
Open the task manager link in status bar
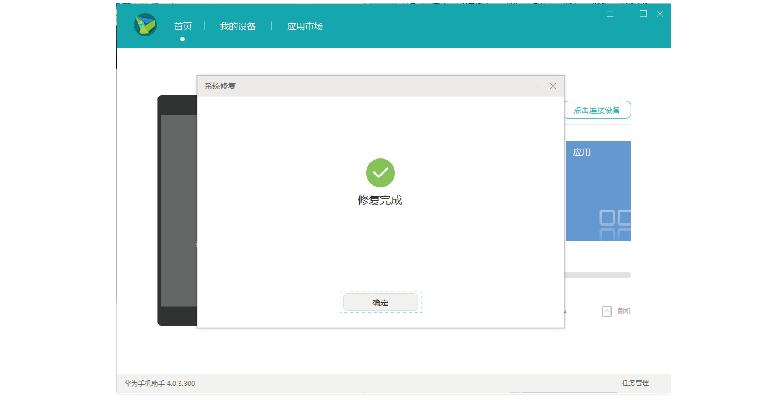pos(635,383)
